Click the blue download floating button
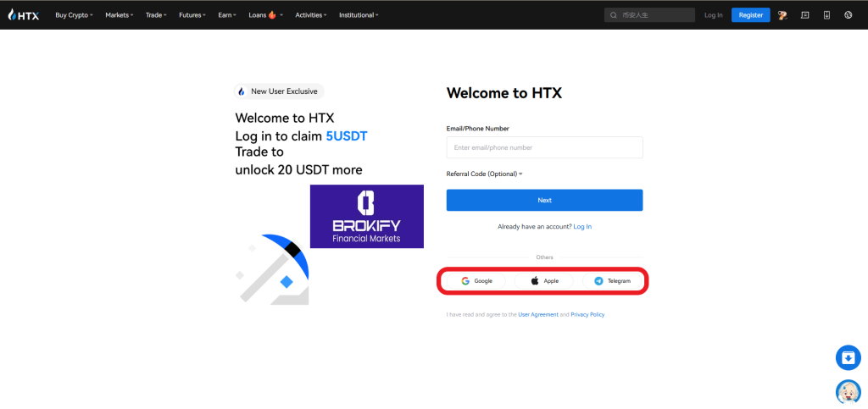The image size is (868, 409). pyautogui.click(x=848, y=357)
